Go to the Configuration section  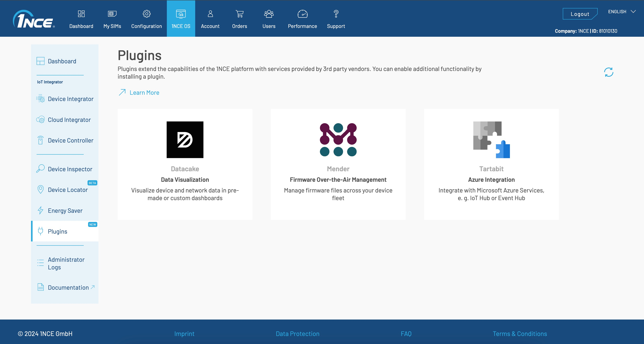coord(147,18)
